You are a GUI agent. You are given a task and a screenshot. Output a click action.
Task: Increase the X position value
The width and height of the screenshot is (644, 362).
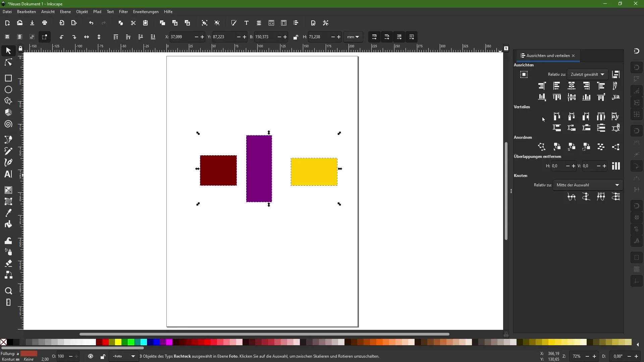tap(202, 37)
